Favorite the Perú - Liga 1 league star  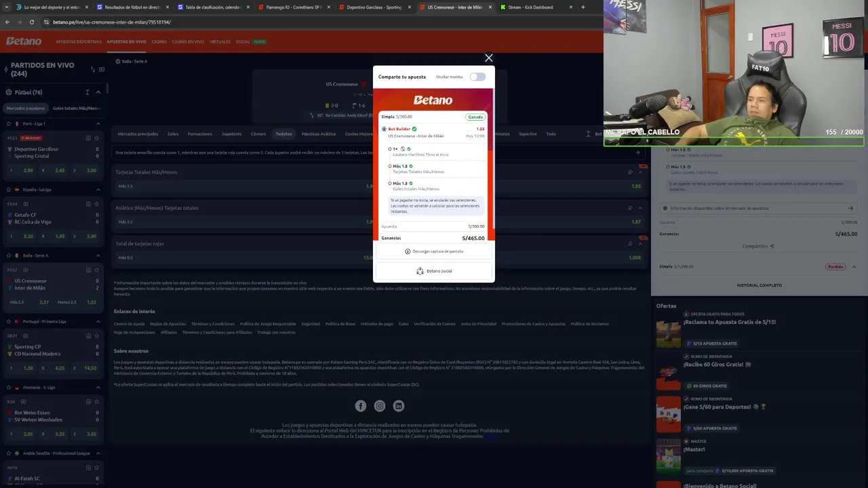tap(8, 124)
